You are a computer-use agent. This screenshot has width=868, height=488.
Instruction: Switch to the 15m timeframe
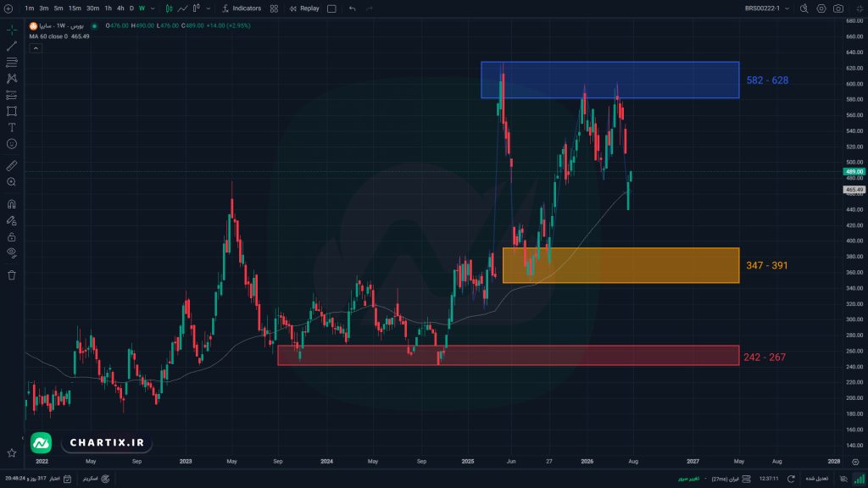[x=75, y=8]
